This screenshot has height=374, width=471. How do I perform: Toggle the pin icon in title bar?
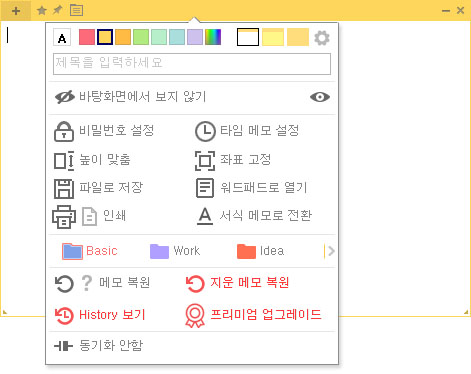(58, 10)
